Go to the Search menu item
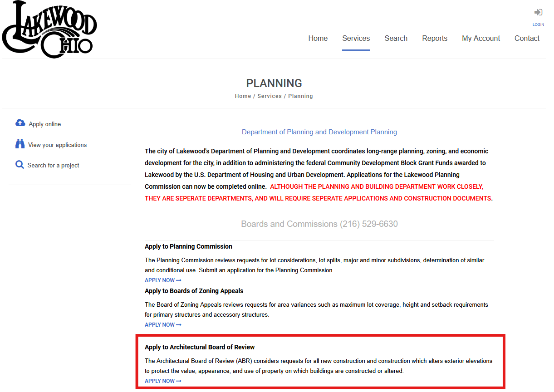 (x=396, y=39)
